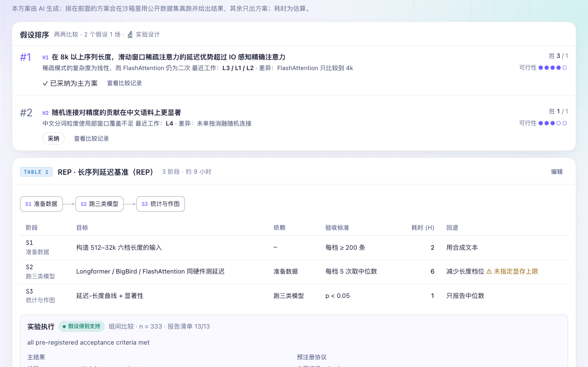Click the H2 feasibility rating dots
588x367 pixels.
[553, 123]
